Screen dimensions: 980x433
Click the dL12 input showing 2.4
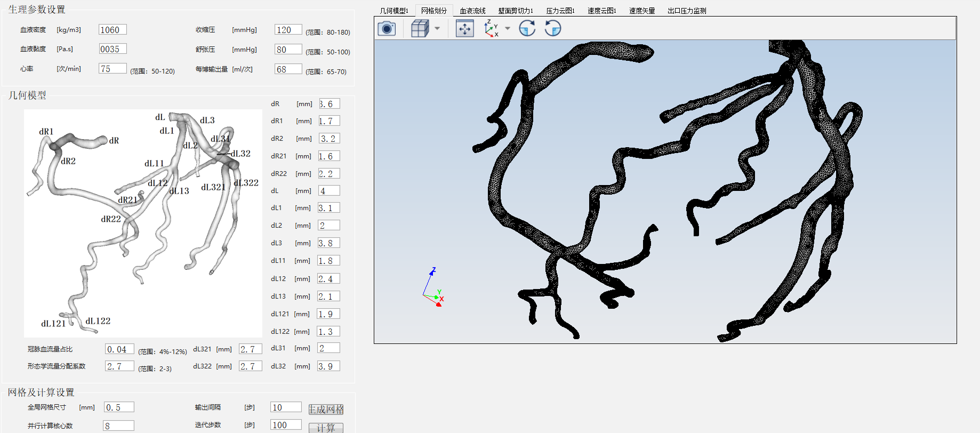[x=329, y=279]
